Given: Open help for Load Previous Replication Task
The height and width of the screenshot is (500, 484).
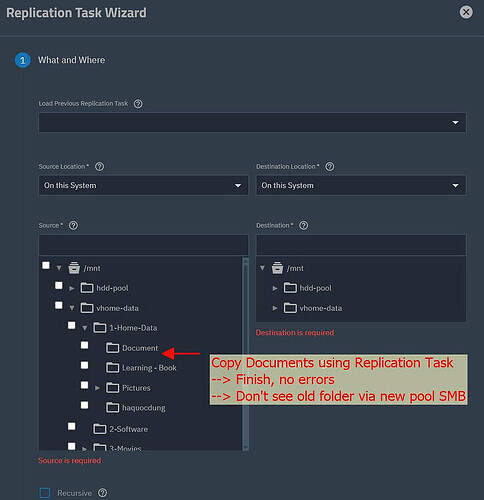Looking at the screenshot, I should click(x=138, y=104).
